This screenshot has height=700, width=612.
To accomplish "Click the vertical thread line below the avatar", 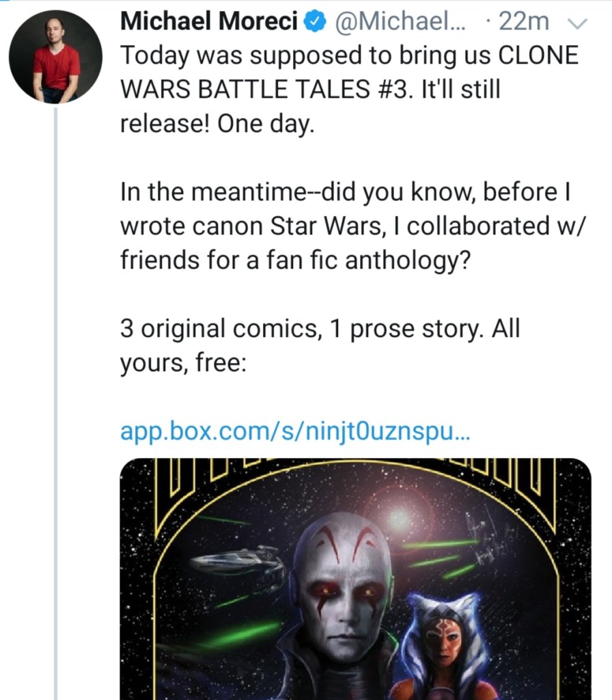I will pos(55,410).
